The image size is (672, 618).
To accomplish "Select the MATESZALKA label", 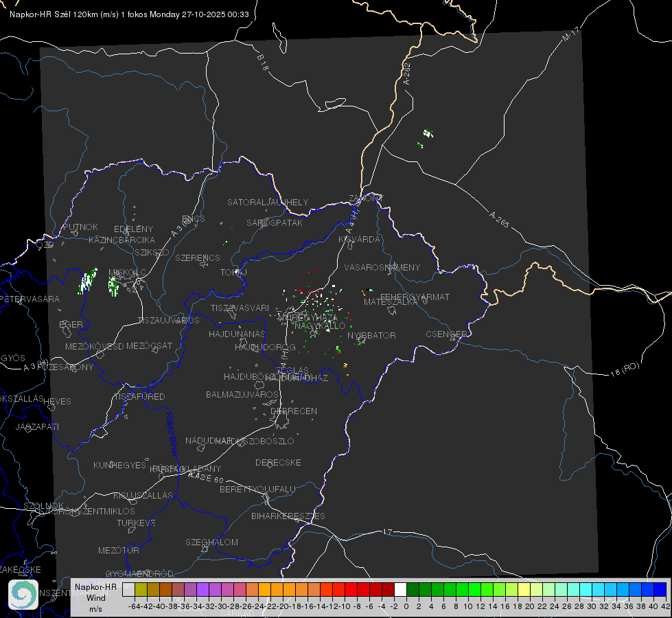I will [391, 302].
